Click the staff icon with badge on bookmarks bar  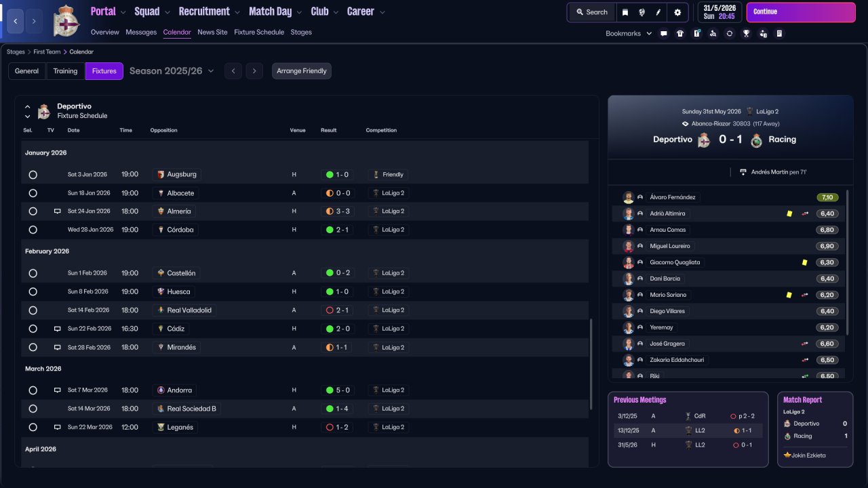tap(763, 33)
